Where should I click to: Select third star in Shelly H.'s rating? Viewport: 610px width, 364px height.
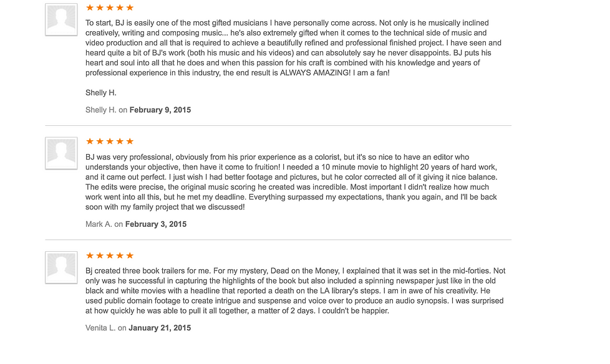click(110, 7)
